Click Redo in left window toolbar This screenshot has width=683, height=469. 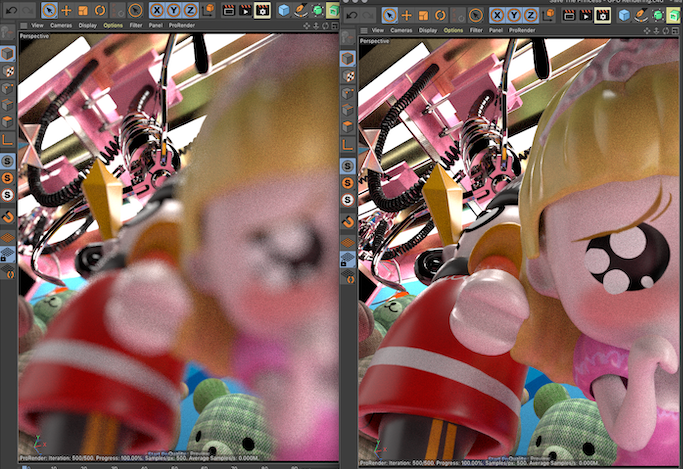(x=28, y=10)
